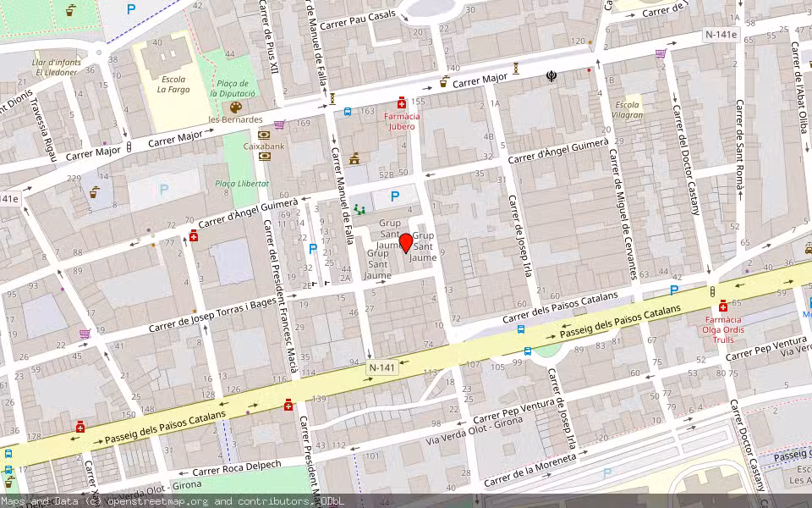Screen dimensions: 812x508
Task: Select the Travessia Rigau label
Action: [44, 129]
